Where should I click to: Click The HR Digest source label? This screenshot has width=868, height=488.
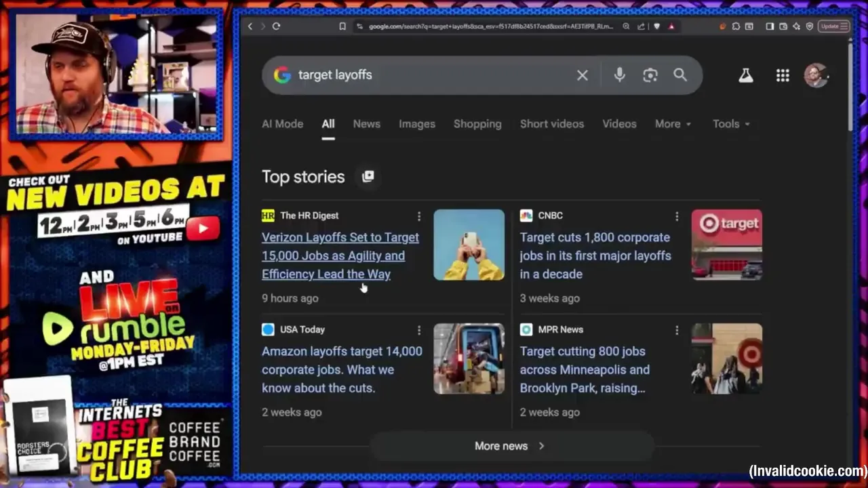(x=309, y=216)
